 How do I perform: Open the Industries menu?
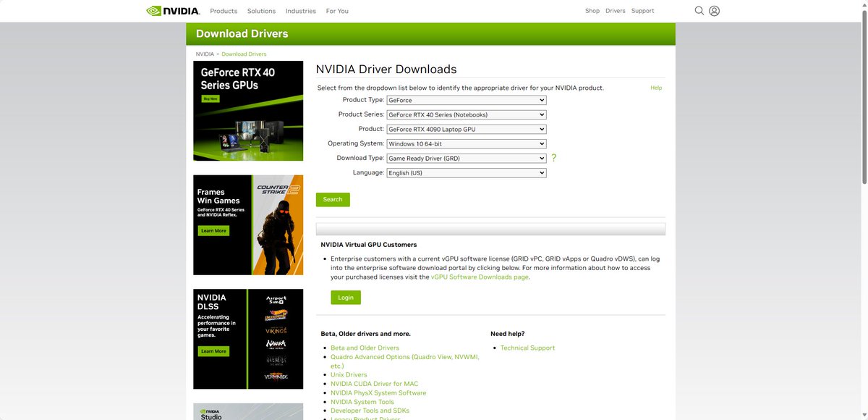tap(301, 11)
